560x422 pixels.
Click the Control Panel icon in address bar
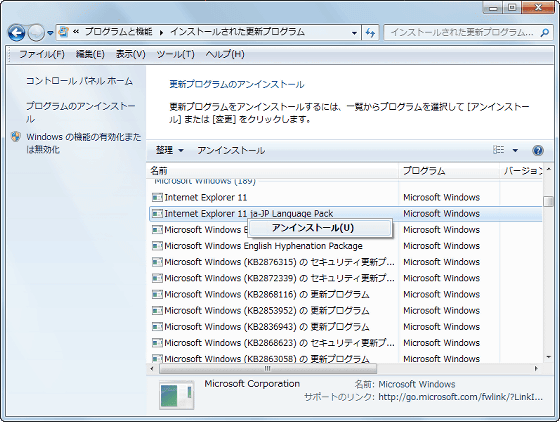pyautogui.click(x=63, y=32)
